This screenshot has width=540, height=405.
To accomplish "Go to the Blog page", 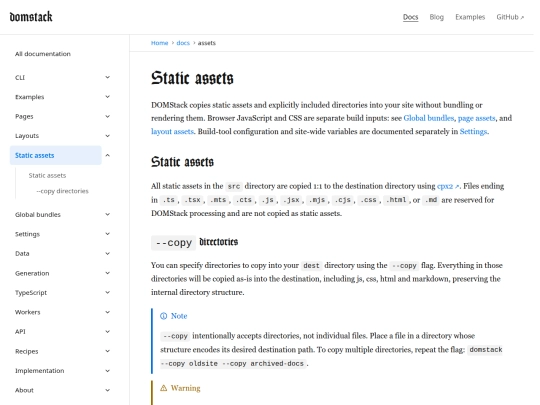I will pos(436,17).
